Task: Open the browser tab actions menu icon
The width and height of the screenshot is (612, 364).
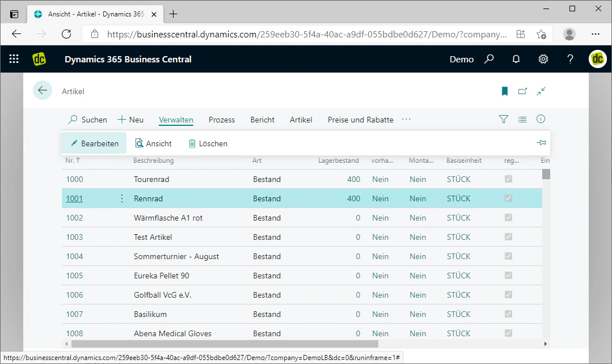Action: pyautogui.click(x=14, y=14)
